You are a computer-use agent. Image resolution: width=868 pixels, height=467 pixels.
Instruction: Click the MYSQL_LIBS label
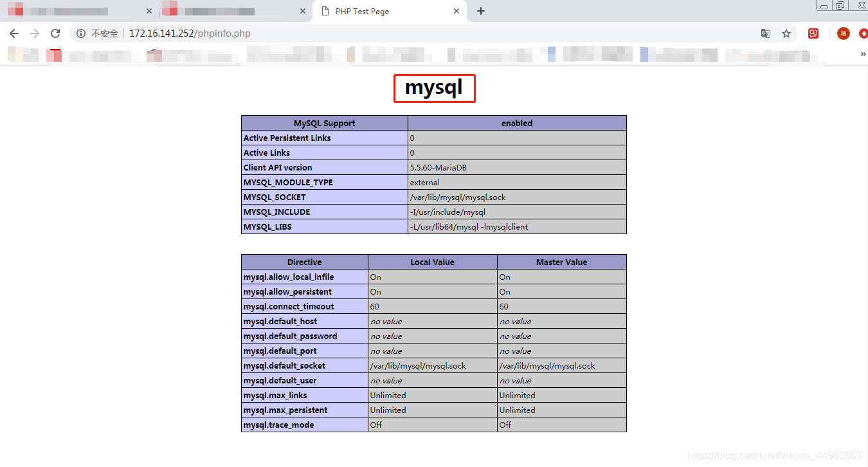tap(268, 226)
